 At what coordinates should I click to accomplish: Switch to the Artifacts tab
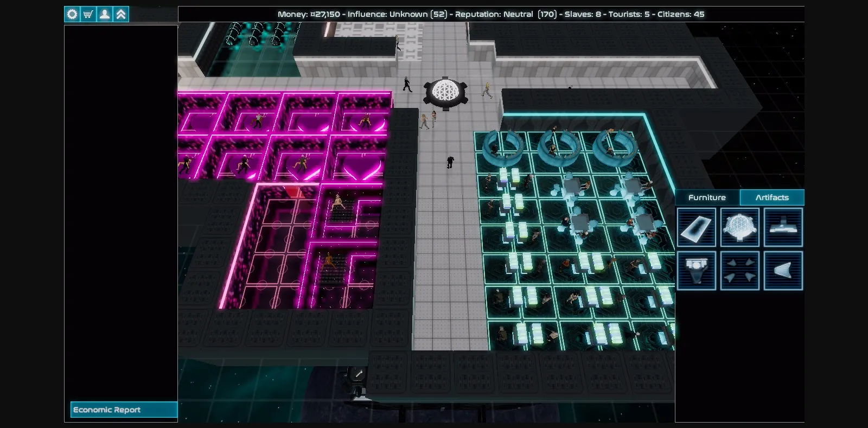coord(771,197)
